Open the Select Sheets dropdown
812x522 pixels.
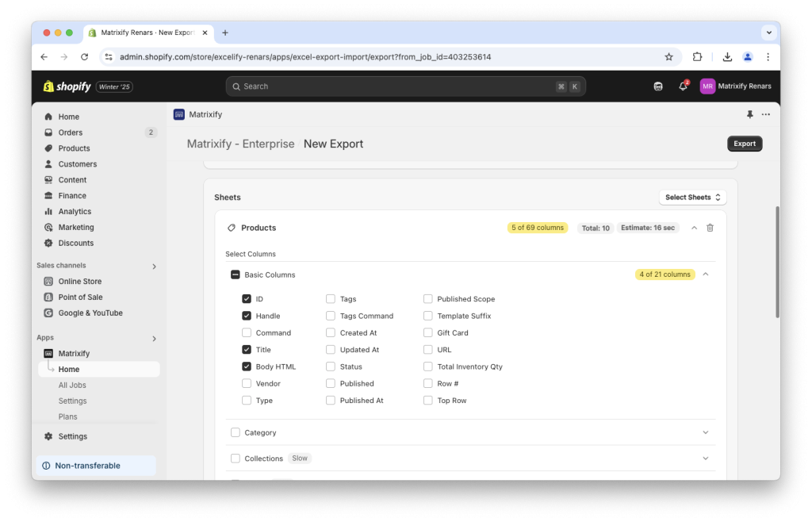click(691, 197)
